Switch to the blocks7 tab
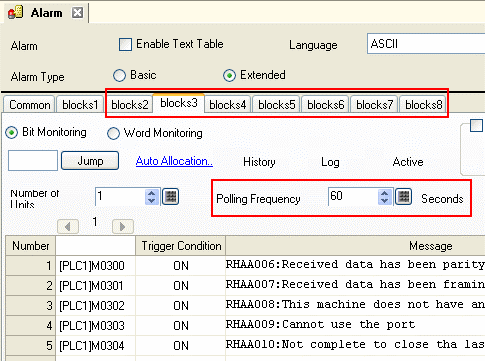 click(x=374, y=105)
